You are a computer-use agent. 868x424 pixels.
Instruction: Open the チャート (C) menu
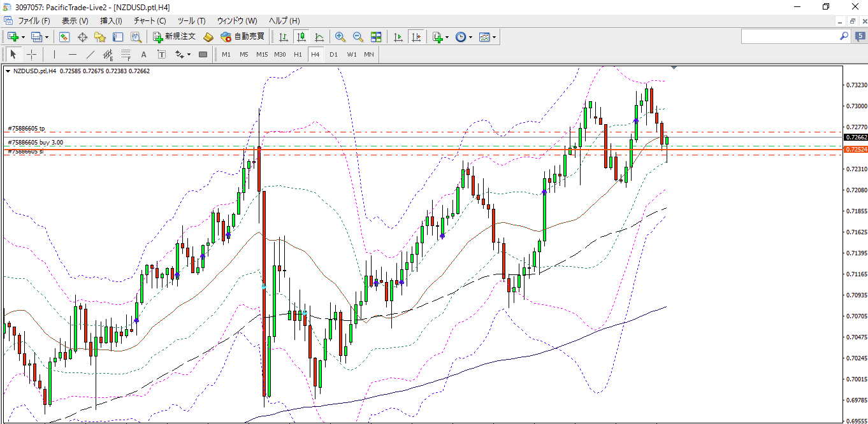150,21
